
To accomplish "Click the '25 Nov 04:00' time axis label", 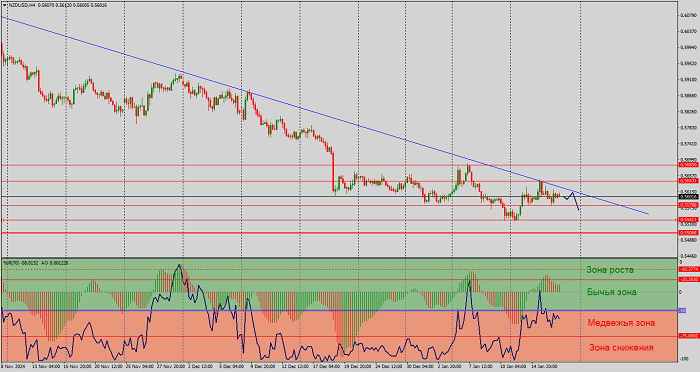I will pyautogui.click(x=139, y=366).
